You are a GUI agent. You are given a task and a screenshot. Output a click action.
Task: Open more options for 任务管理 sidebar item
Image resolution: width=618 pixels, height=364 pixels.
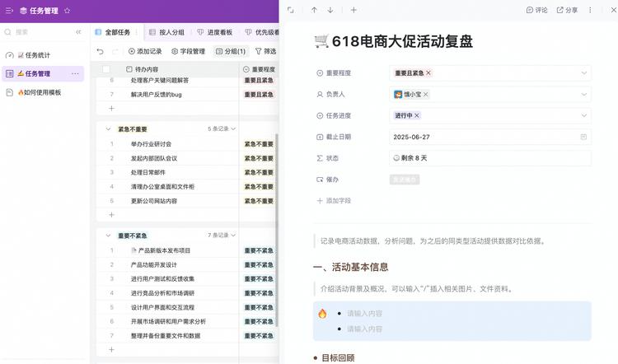75,73
